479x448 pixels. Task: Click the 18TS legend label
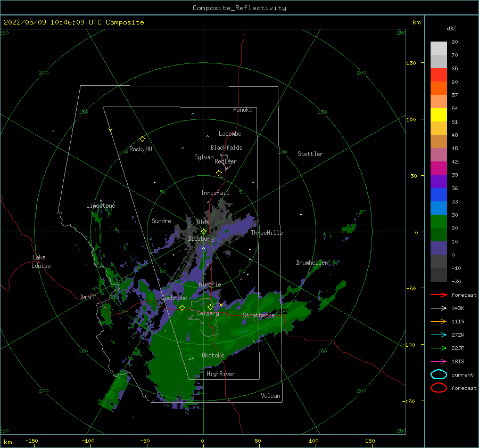[x=458, y=362]
